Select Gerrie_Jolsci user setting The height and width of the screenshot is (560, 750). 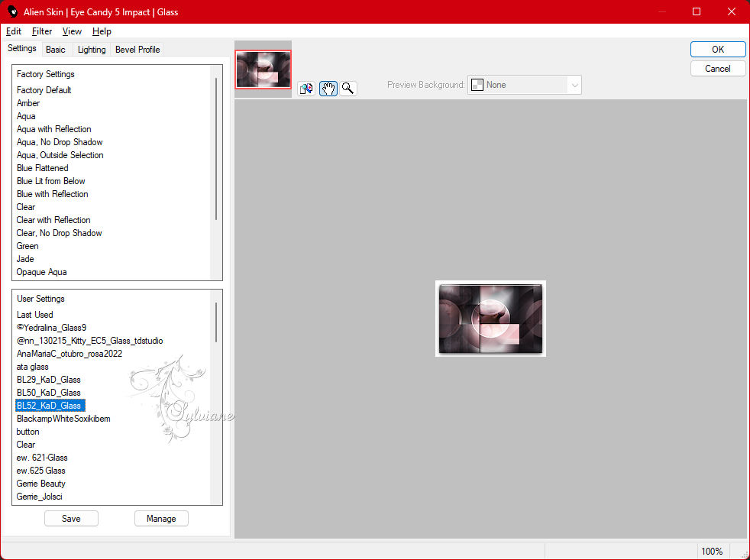click(x=39, y=495)
